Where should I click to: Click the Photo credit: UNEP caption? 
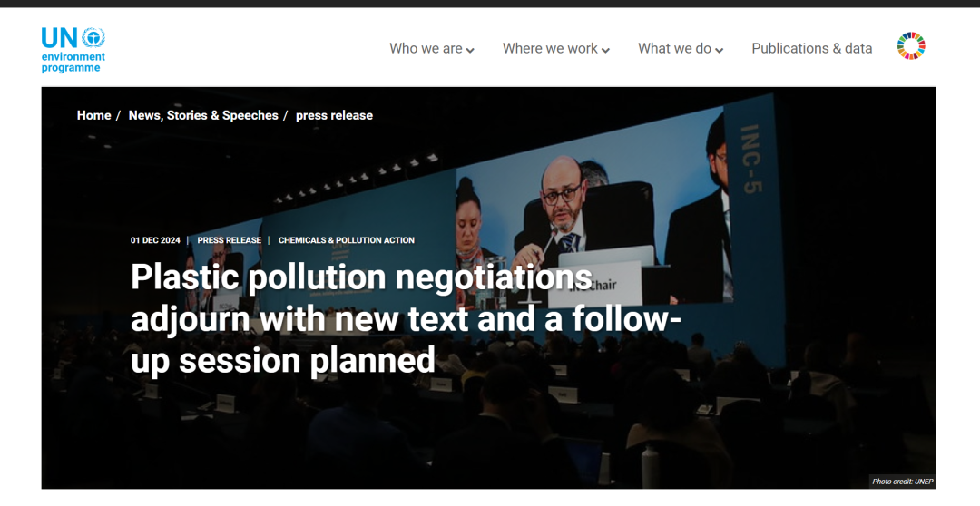pos(902,482)
